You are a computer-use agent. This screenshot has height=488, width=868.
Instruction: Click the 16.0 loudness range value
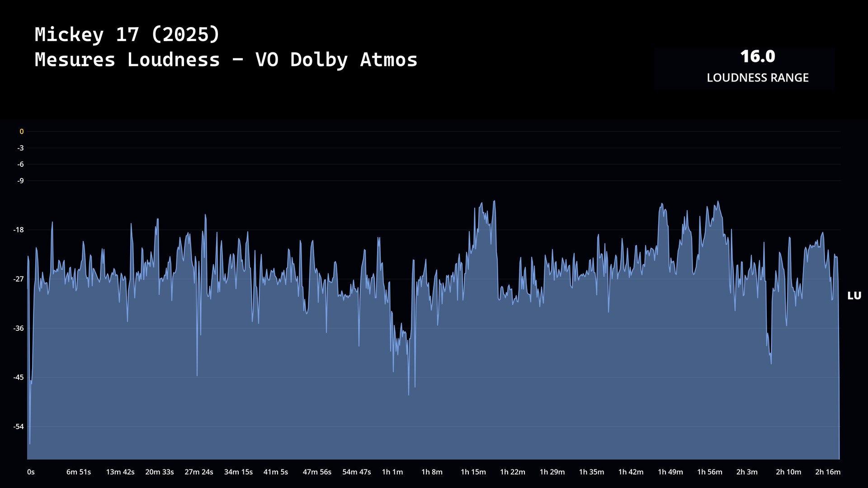click(758, 56)
